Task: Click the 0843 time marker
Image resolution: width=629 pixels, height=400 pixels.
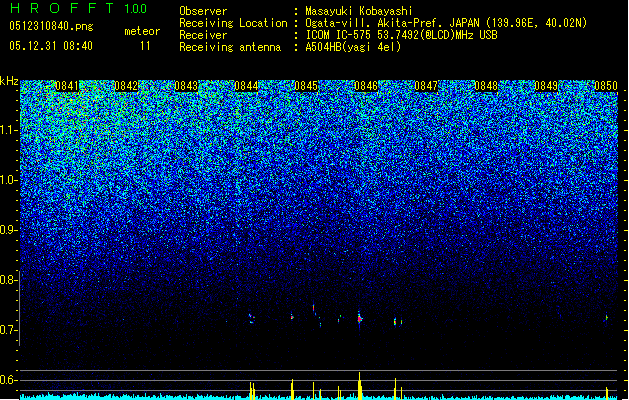Action: coord(186,86)
